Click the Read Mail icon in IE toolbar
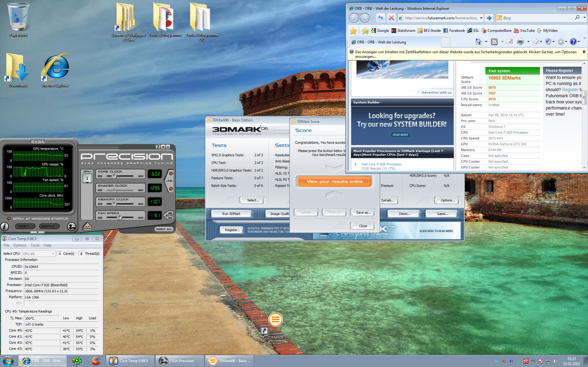 510,42
